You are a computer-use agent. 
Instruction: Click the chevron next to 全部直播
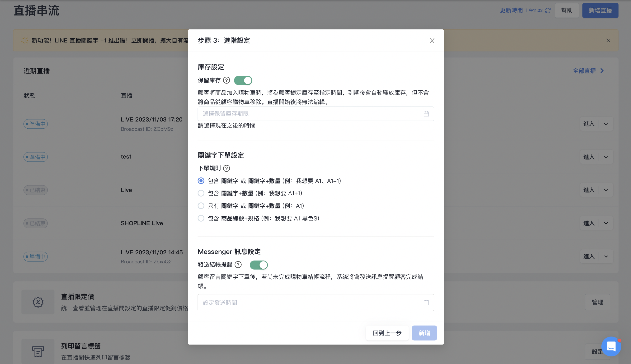click(x=602, y=71)
